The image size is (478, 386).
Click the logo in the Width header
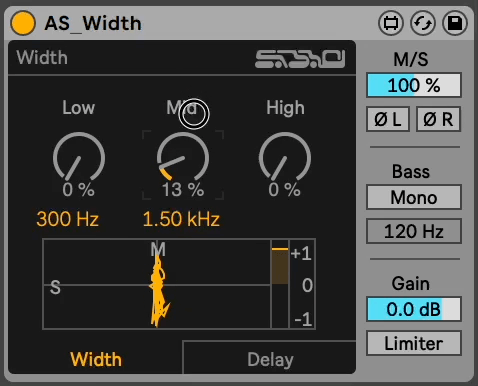point(300,59)
